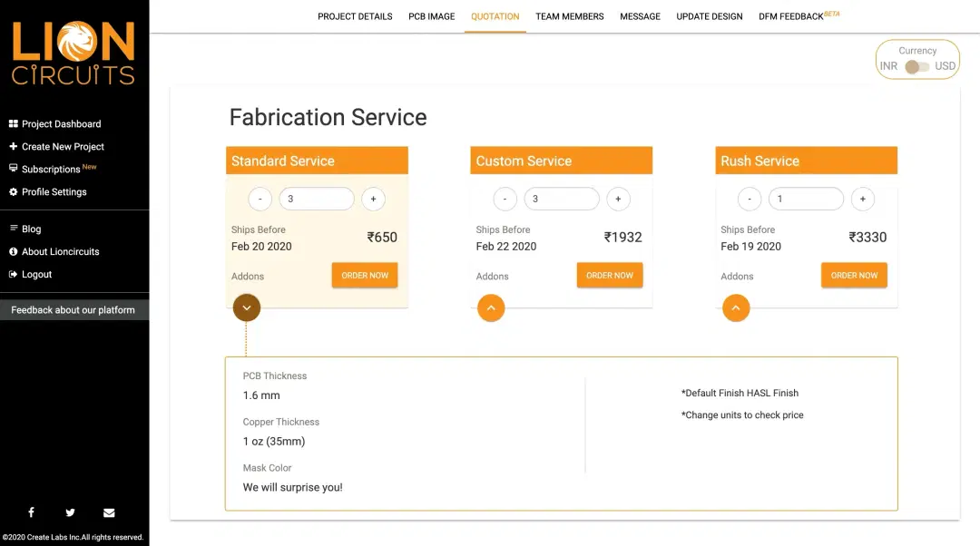Click Order Now under Rush Service
Viewport: 980px width, 546px height.
click(x=854, y=275)
